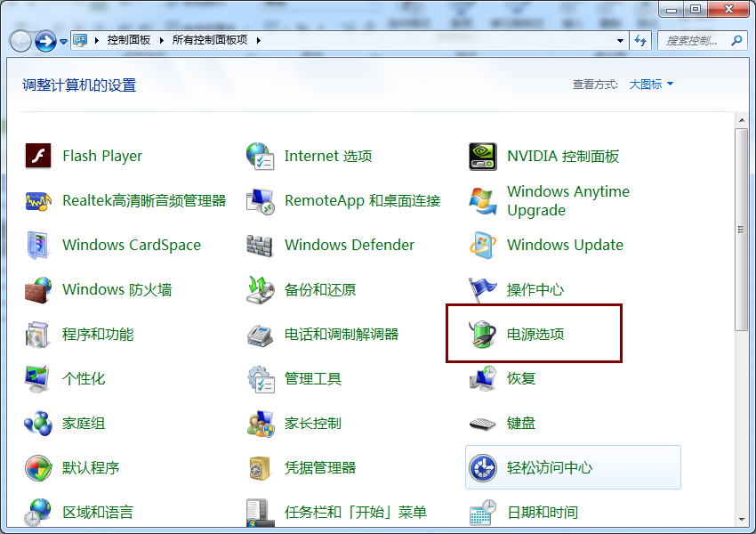Open the 个性化 monitor icon

click(x=38, y=378)
